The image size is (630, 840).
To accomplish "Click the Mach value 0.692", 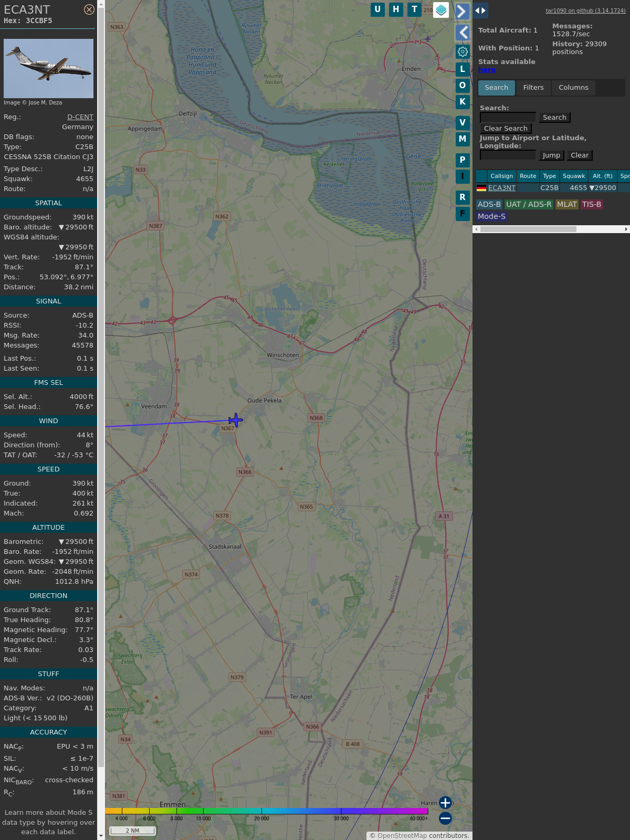I will point(83,513).
